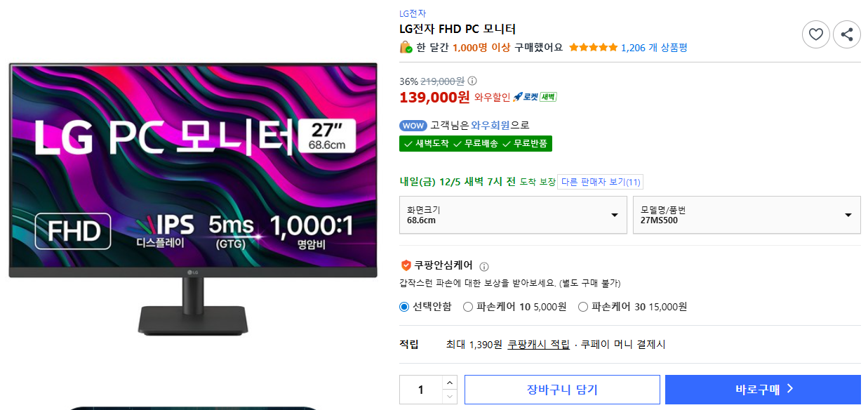Click the info icon next to 쿠팡안심케어

(x=484, y=267)
